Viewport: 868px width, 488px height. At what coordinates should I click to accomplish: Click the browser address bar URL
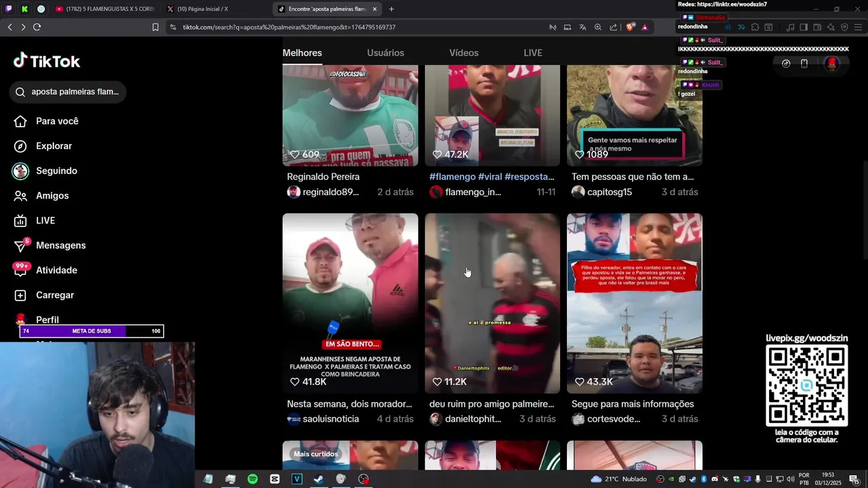click(289, 27)
